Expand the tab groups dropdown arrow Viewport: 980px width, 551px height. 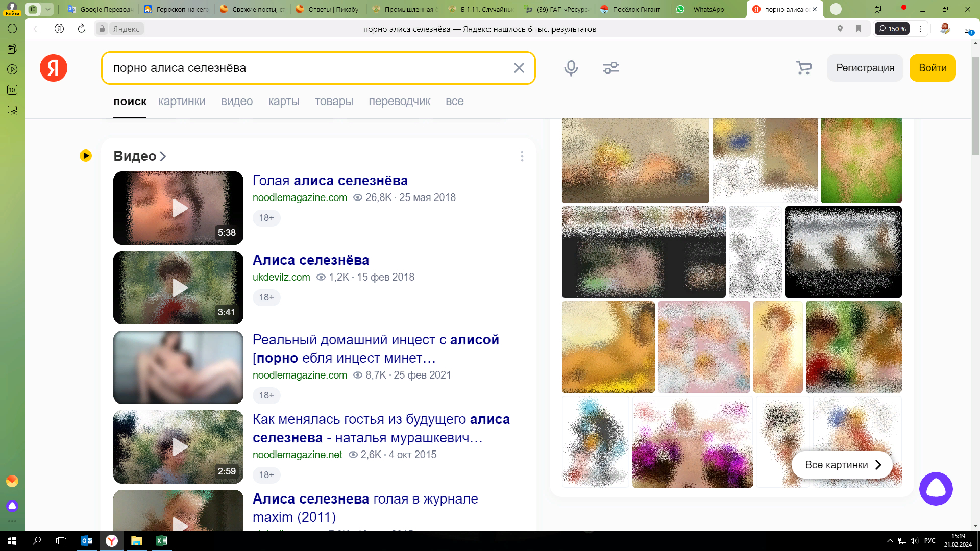pyautogui.click(x=47, y=9)
